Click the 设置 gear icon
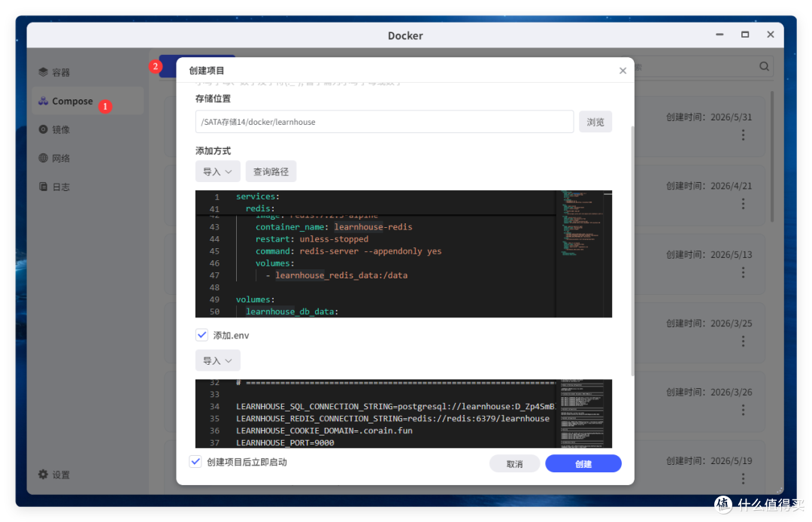The width and height of the screenshot is (812, 522). click(43, 475)
